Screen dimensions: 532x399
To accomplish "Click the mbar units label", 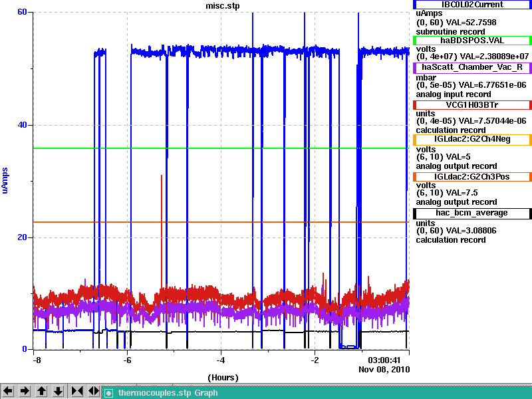I will (x=426, y=77).
